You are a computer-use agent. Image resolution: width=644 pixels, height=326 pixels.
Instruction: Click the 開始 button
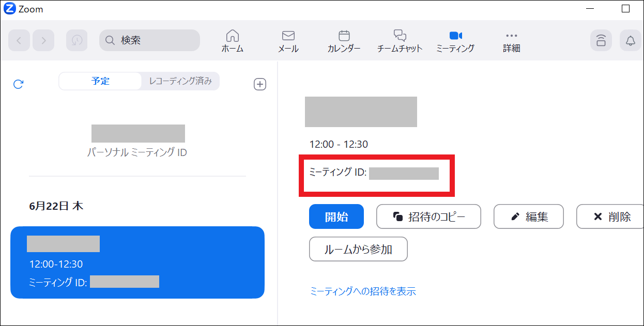(x=336, y=216)
